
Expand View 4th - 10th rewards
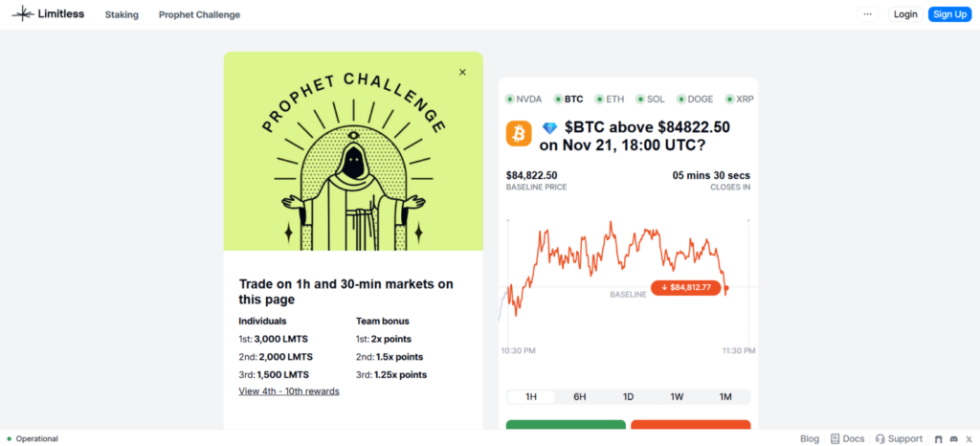click(288, 391)
